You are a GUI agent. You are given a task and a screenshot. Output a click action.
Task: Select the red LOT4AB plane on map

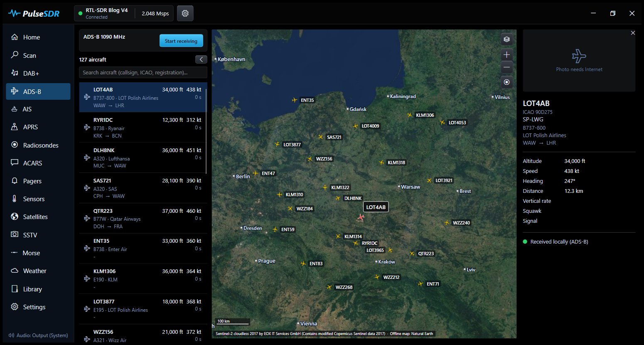(x=361, y=217)
